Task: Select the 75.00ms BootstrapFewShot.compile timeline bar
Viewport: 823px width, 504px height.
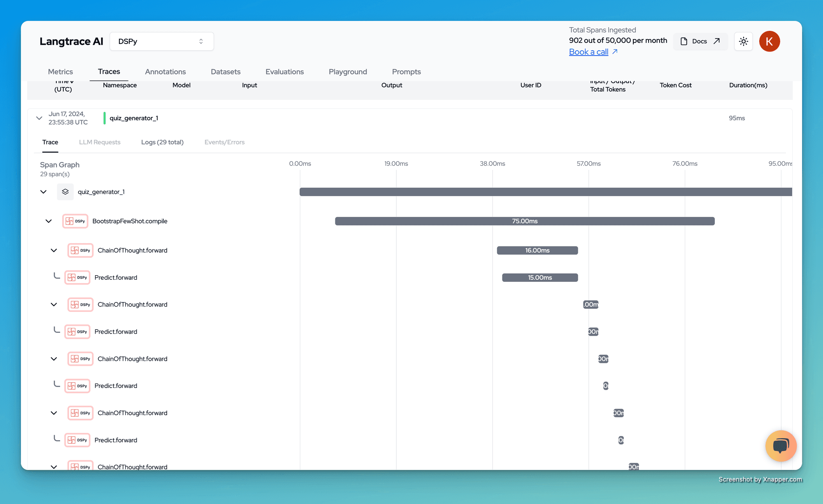Action: 525,221
